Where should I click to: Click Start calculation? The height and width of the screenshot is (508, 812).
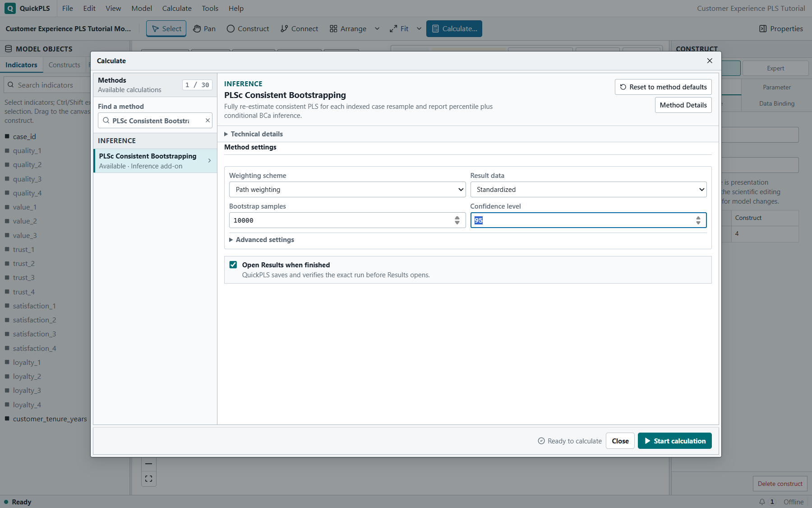(x=674, y=441)
